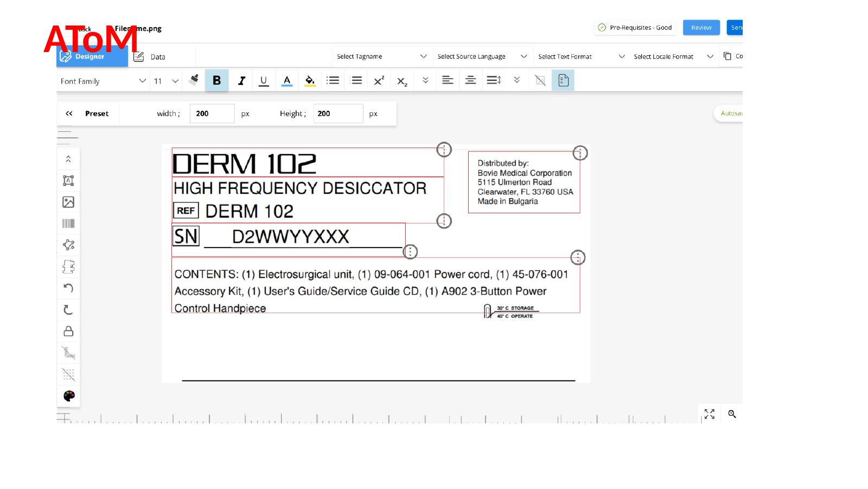Click the crossed-out image icon
This screenshot has width=868, height=489.
point(540,80)
